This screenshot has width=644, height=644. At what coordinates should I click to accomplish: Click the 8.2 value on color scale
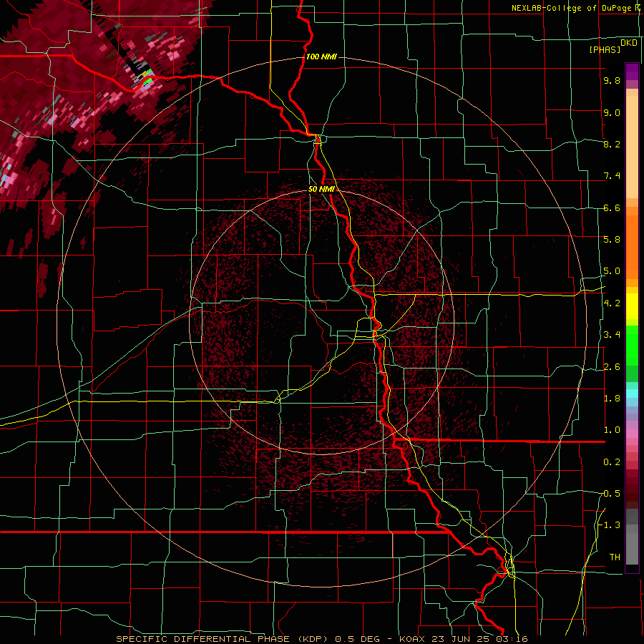pyautogui.click(x=612, y=144)
